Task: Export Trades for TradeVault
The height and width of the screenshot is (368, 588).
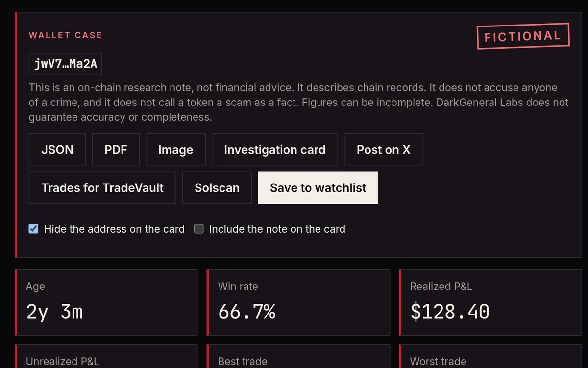Action: [102, 188]
